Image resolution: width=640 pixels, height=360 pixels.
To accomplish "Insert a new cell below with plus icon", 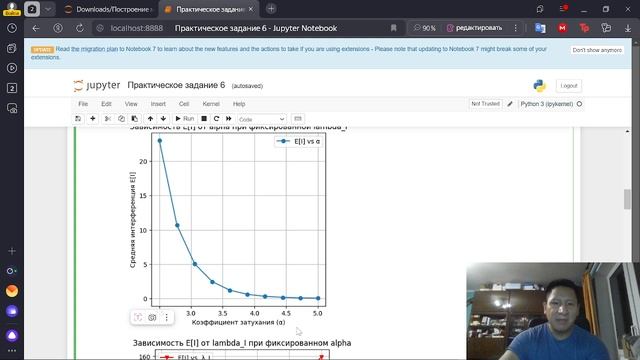I will coord(93,119).
